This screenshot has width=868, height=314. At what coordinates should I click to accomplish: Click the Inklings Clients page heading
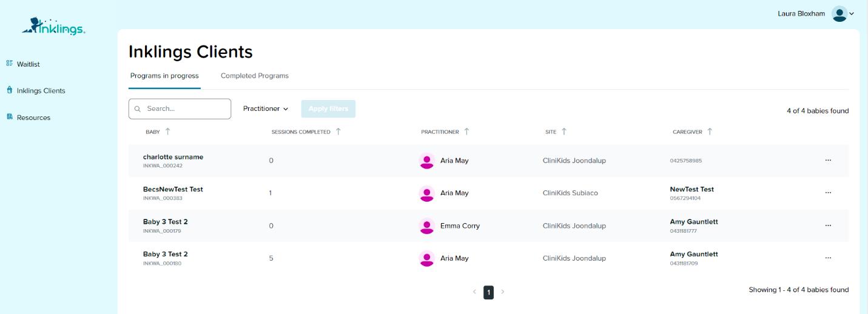(190, 52)
